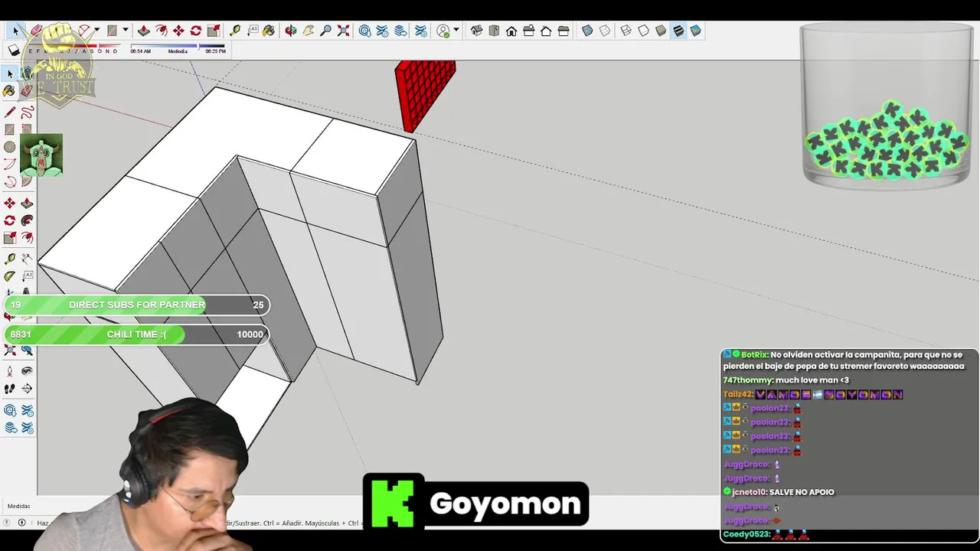
Task: Select the Rotate tool in top toolbar
Action: point(196,31)
